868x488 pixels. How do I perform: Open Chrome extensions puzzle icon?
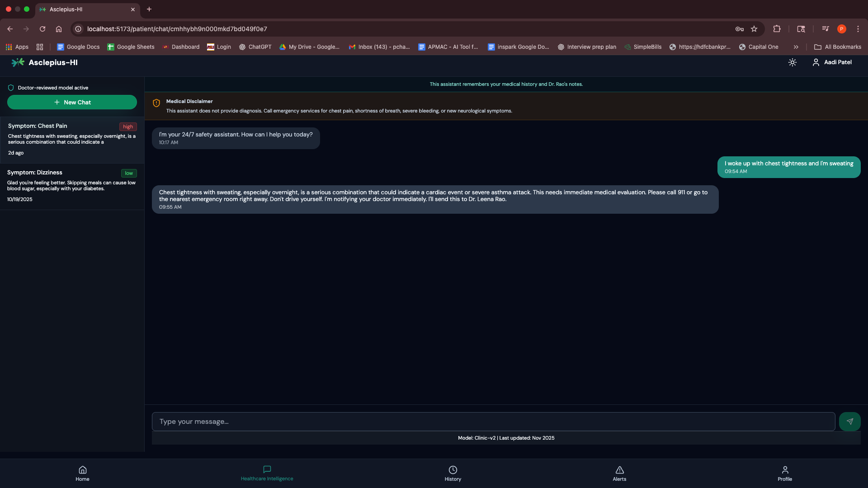point(777,29)
